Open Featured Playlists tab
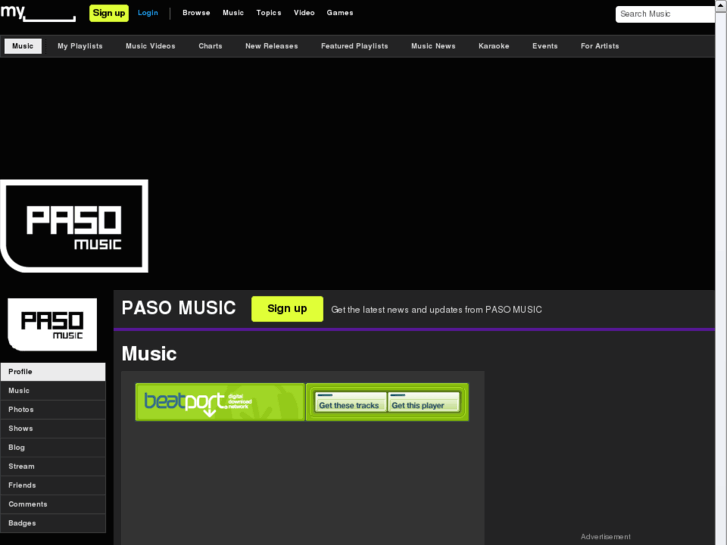 pyautogui.click(x=355, y=46)
